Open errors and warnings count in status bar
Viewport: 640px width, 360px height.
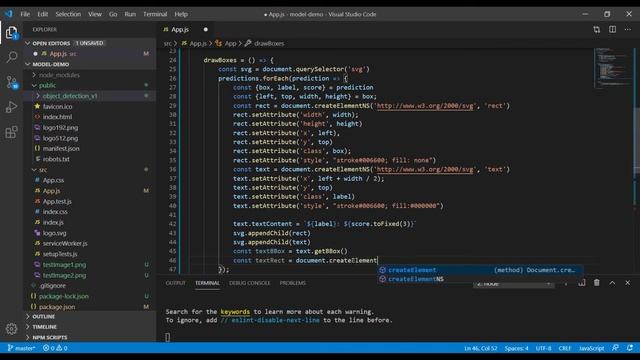click(x=55, y=348)
